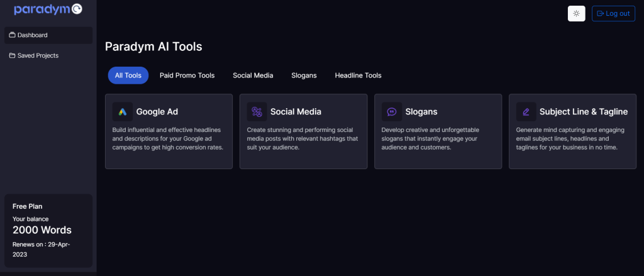Go to the Headline Tools tab

pyautogui.click(x=358, y=75)
